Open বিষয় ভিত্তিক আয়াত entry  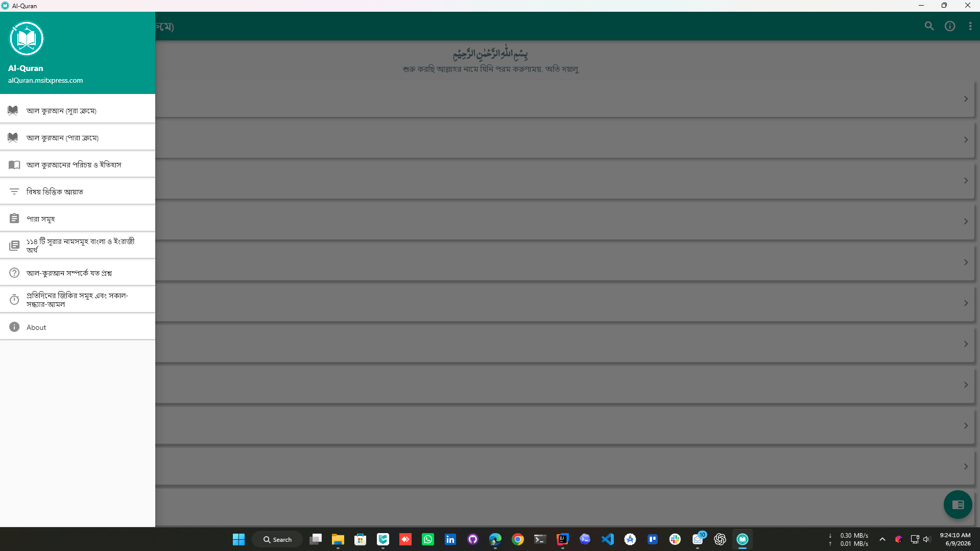(x=78, y=192)
